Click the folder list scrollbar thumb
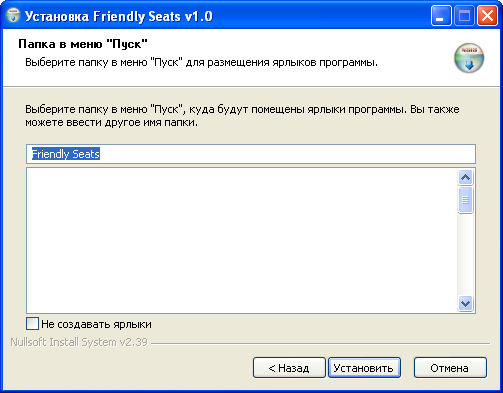This screenshot has width=503, height=393. 465,200
